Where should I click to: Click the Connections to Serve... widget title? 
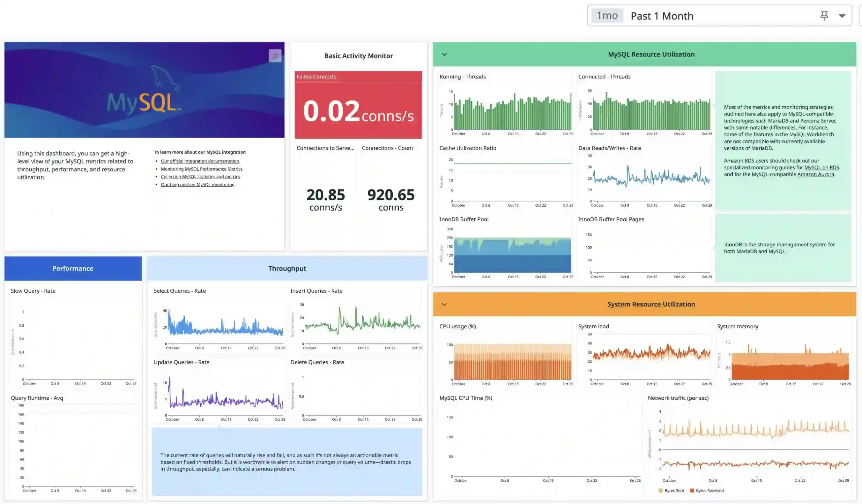(325, 148)
